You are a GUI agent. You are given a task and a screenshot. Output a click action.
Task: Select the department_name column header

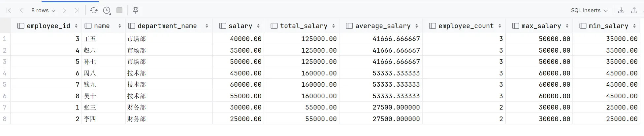(x=169, y=26)
